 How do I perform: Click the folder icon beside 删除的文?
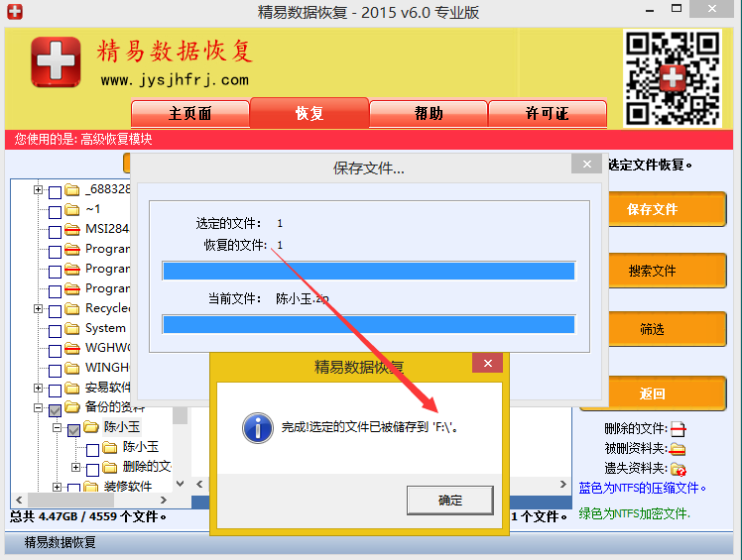pyautogui.click(x=110, y=467)
